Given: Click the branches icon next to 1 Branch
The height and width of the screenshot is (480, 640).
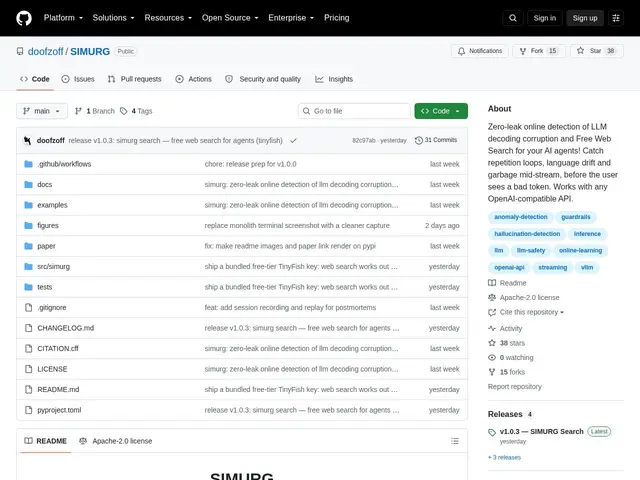Looking at the screenshot, I should (78, 111).
